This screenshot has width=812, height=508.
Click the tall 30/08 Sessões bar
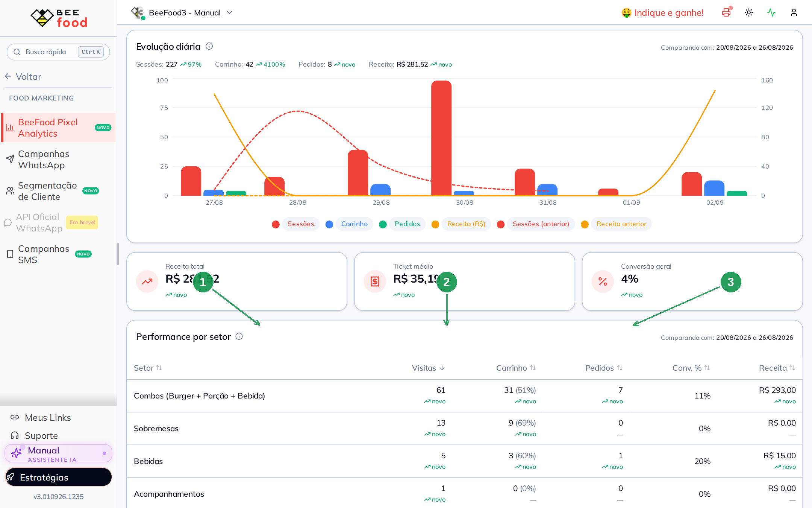pos(441,138)
